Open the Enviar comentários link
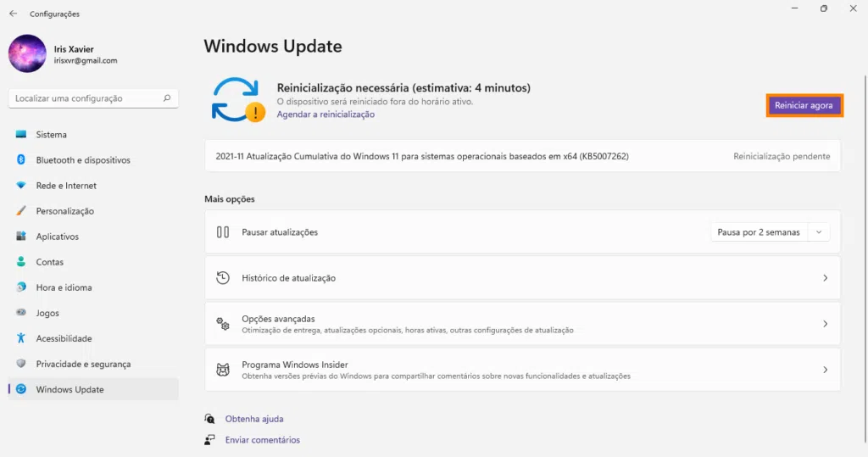 (x=263, y=440)
